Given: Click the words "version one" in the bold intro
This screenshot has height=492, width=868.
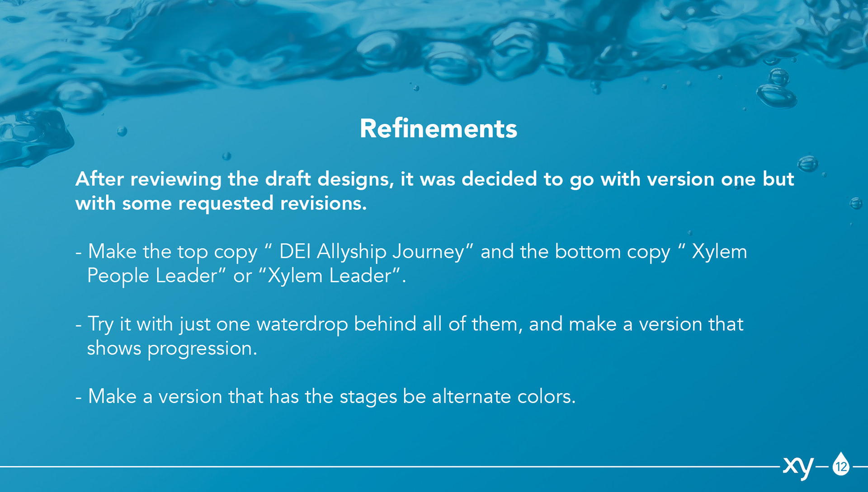Looking at the screenshot, I should [701, 179].
